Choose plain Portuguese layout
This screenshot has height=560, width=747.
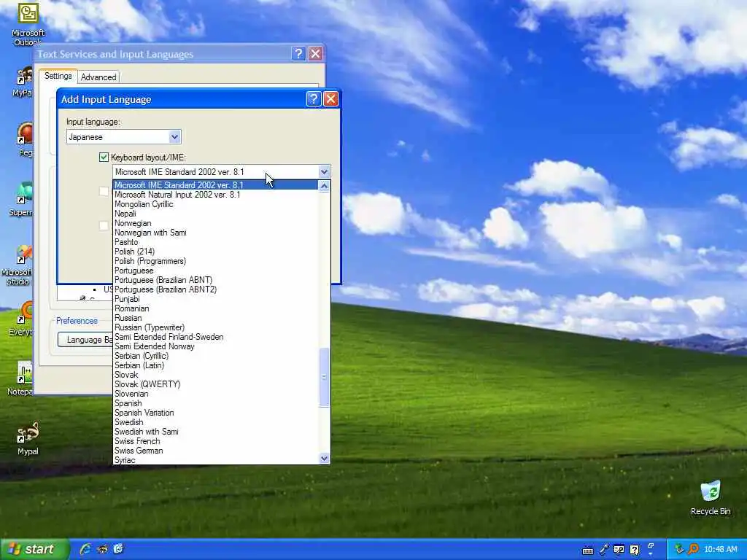click(216, 271)
